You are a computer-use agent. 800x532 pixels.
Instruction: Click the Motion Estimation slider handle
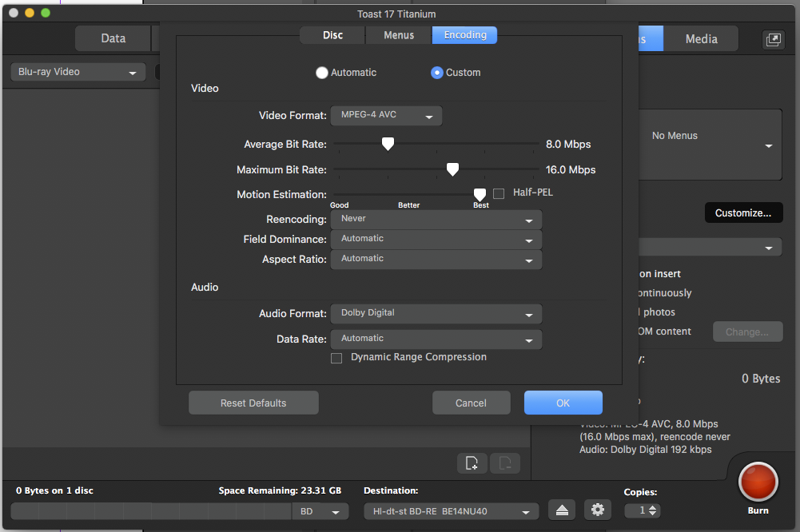[480, 194]
